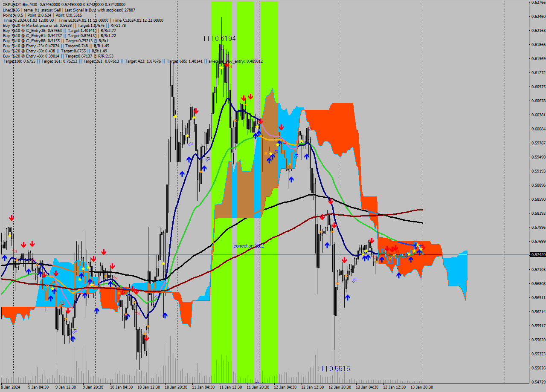Click the '8 Jan 2024' time axis label

(x=10, y=387)
